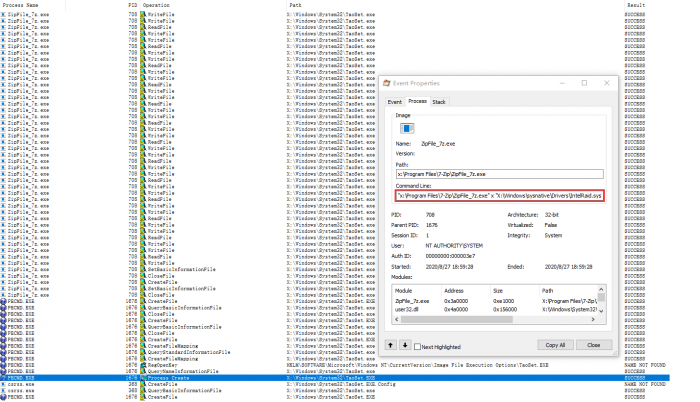Click the next event down arrow button
This screenshot has width=700, height=402.
coord(403,344)
